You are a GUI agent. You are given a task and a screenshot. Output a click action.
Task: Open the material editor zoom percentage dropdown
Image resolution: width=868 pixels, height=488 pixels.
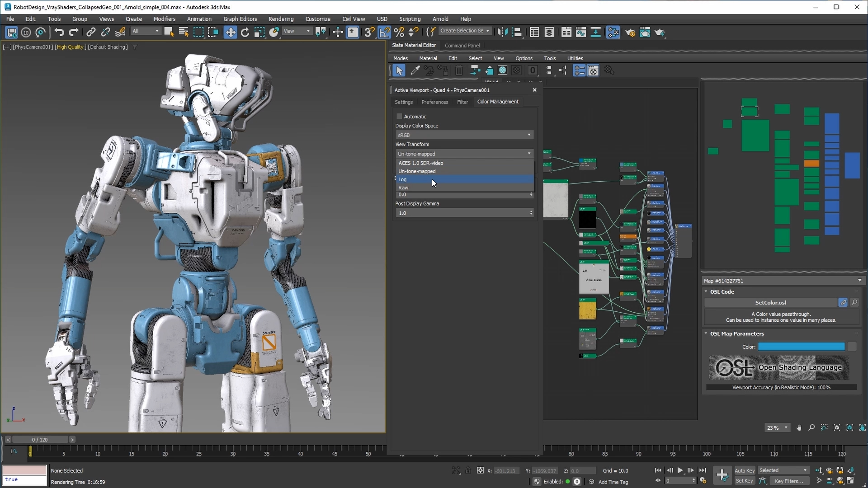[x=776, y=427]
